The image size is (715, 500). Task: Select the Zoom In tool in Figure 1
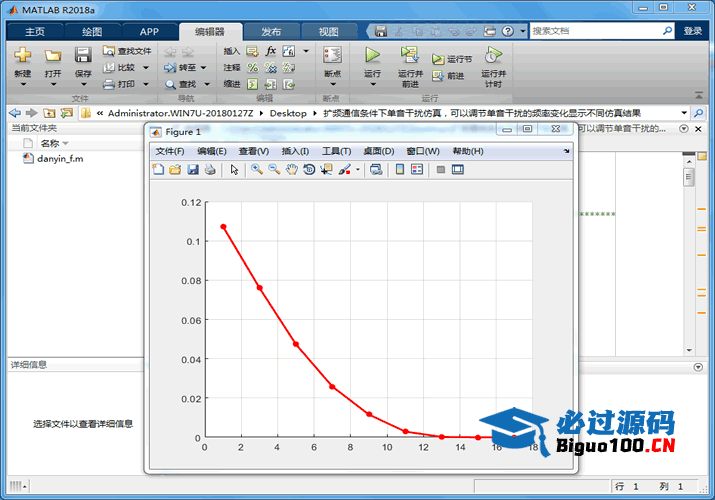[257, 170]
